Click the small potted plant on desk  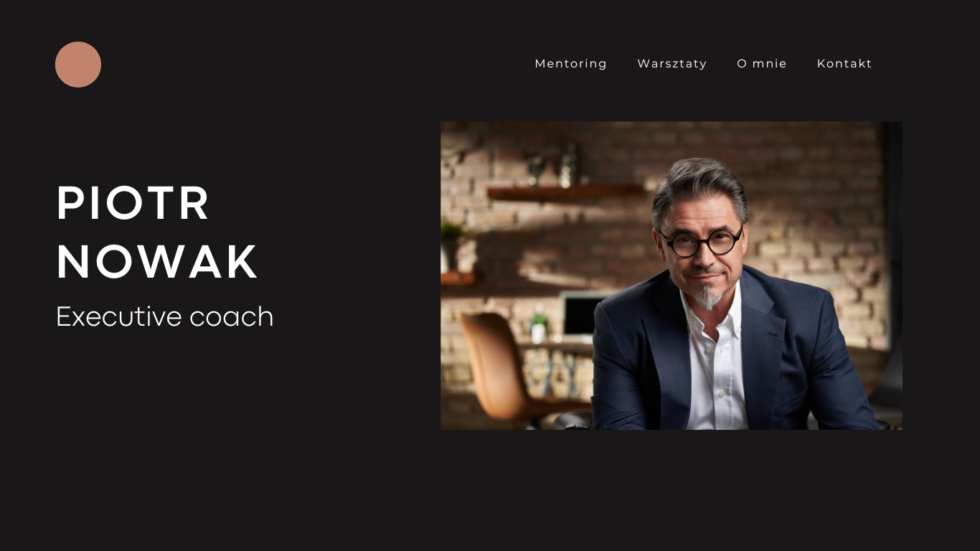[x=539, y=327]
